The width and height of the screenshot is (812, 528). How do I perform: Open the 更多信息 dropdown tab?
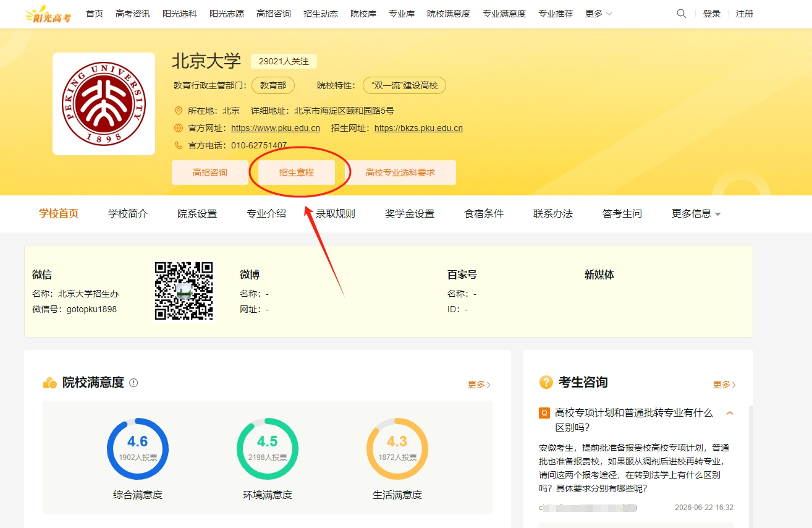pyautogui.click(x=696, y=214)
